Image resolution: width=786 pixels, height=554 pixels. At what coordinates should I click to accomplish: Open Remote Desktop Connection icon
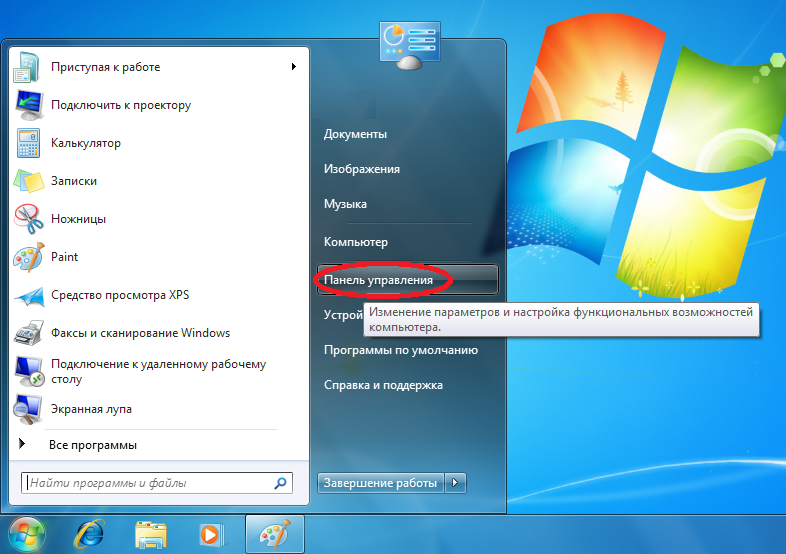point(28,371)
